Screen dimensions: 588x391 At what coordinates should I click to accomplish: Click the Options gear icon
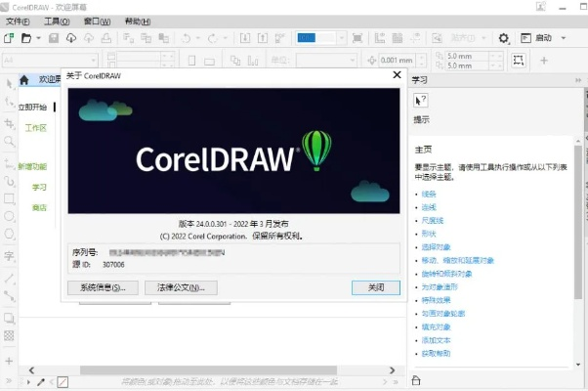pos(504,38)
